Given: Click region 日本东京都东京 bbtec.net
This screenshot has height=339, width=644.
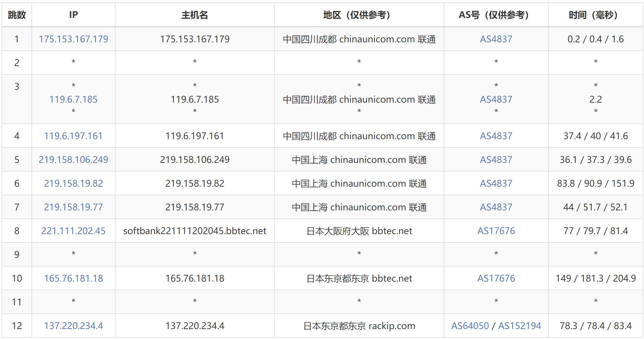Looking at the screenshot, I should [x=359, y=278].
